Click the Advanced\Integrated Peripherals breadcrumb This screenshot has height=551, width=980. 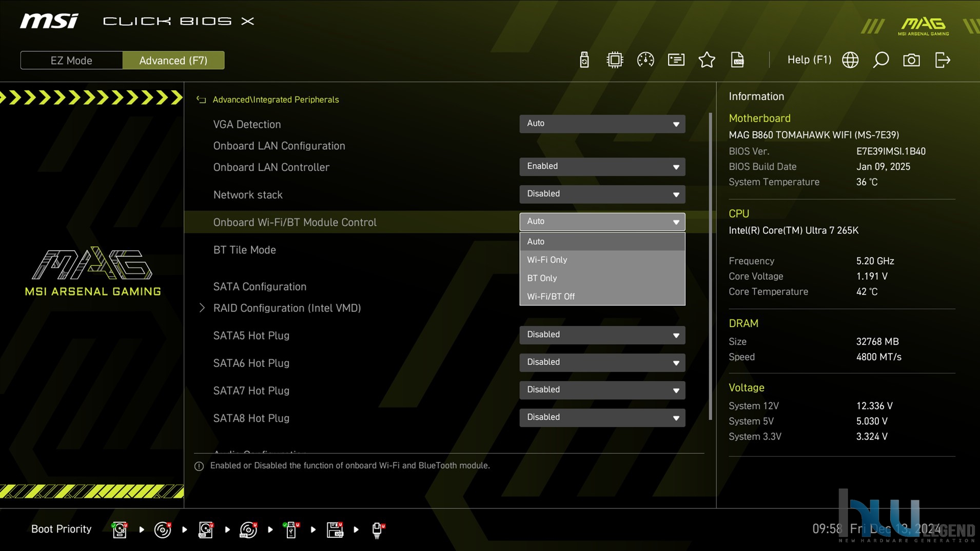[x=276, y=100]
